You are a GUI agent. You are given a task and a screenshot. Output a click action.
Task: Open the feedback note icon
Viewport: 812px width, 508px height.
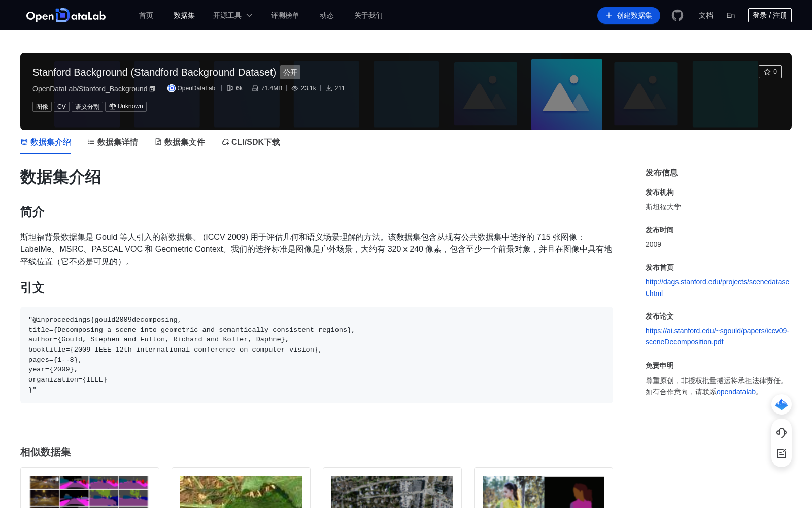[x=782, y=453]
